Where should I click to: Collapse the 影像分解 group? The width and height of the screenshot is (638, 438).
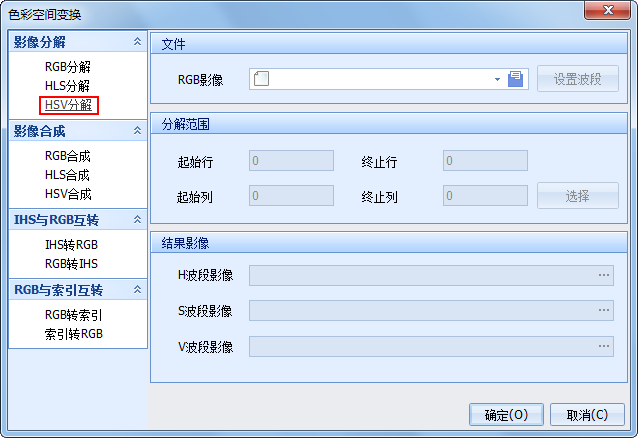[137, 42]
